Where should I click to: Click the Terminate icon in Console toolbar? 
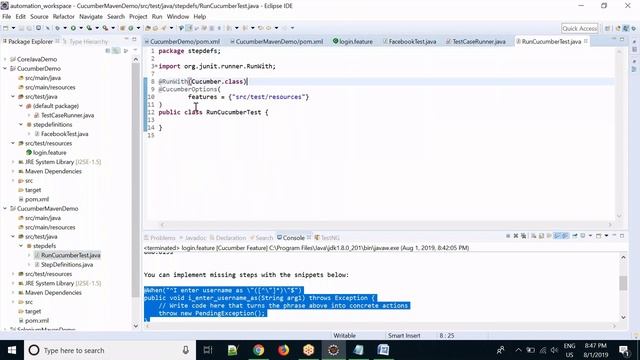pyautogui.click(x=508, y=236)
